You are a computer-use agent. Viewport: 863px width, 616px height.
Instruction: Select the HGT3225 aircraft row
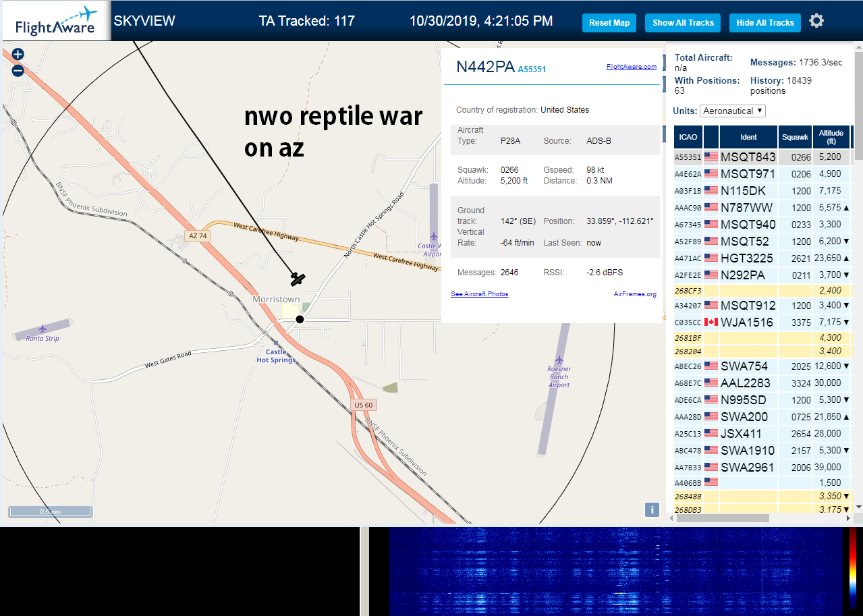tap(762, 258)
